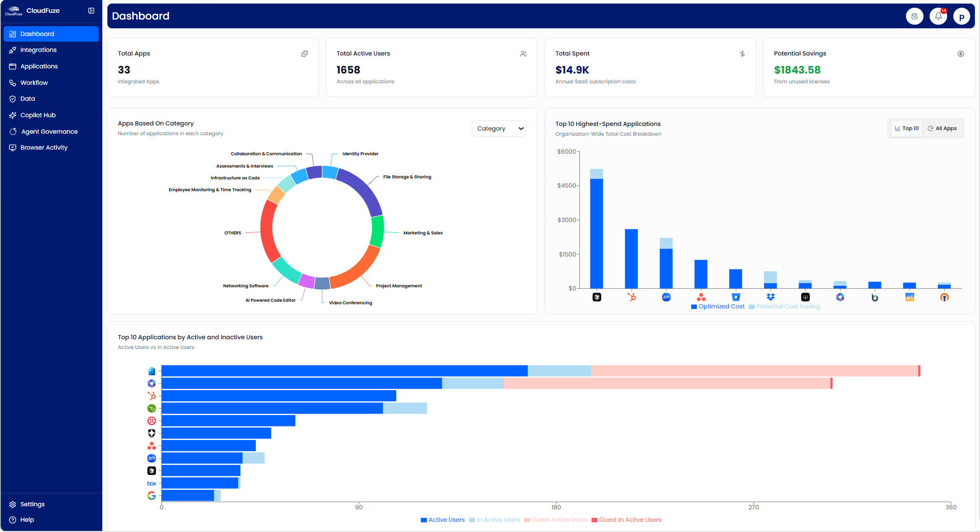Screen dimensions: 980x532
Task: Click the green Marketing & Sales segment
Action: click(x=378, y=231)
